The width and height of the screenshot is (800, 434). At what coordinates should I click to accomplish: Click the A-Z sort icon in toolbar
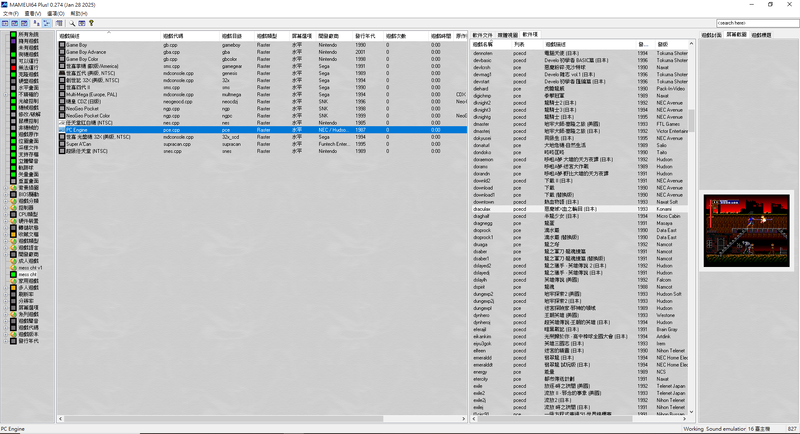coord(36,23)
